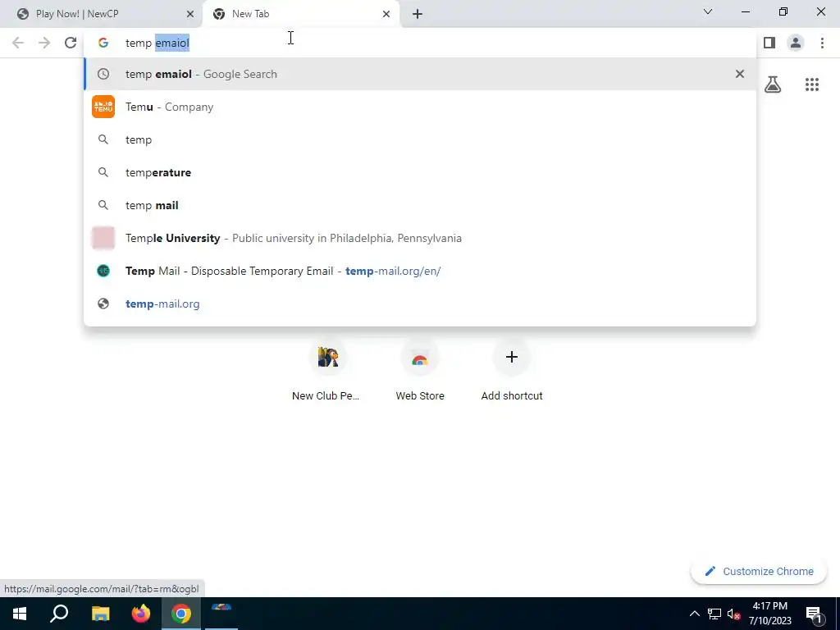Open the Windows Start menu
Image resolution: width=840 pixels, height=630 pixels.
point(20,614)
